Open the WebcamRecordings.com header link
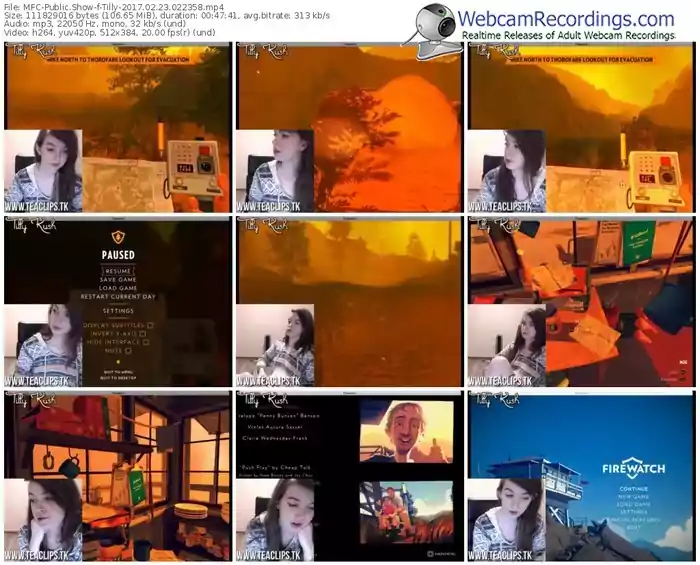The height and width of the screenshot is (565, 700). 566,19
